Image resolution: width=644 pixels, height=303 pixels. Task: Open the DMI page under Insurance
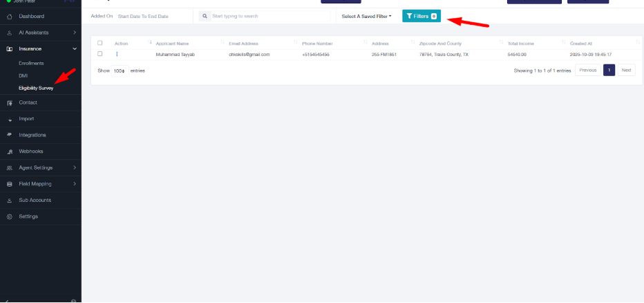point(23,75)
